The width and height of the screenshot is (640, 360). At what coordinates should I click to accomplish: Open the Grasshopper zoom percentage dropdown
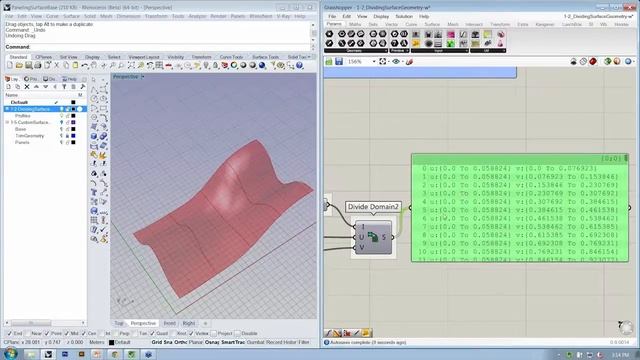(x=373, y=62)
